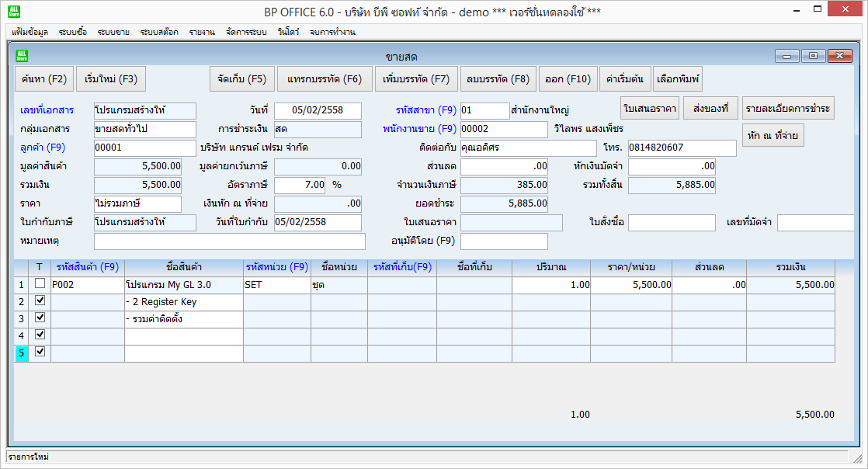Click the ราคา field showing ไม่รวมภาษี
Screen dimensions: 868x469
[x=138, y=203]
